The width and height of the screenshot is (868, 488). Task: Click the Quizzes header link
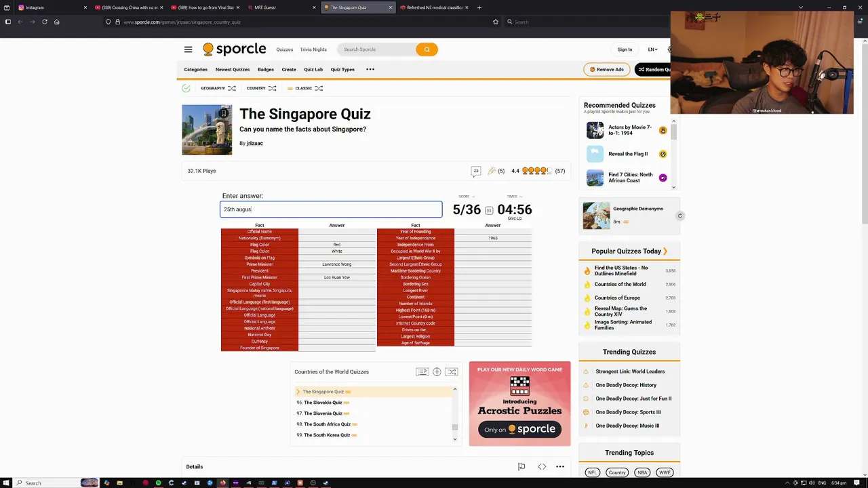285,49
